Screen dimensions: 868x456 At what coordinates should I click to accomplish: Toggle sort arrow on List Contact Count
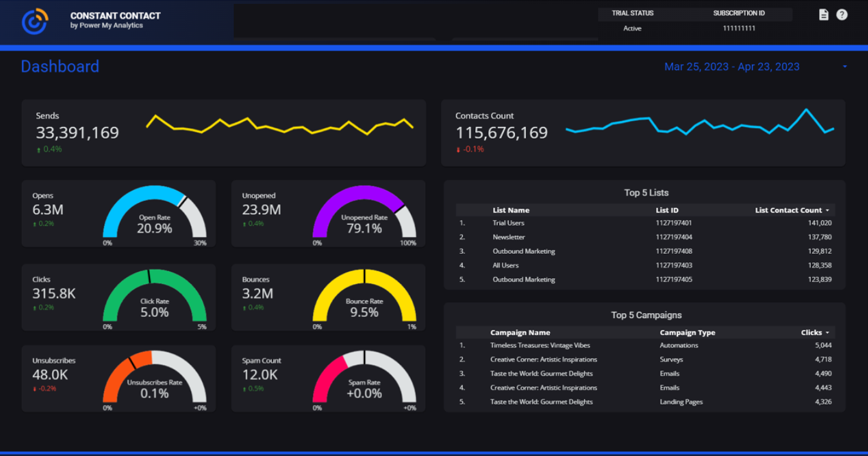point(827,211)
